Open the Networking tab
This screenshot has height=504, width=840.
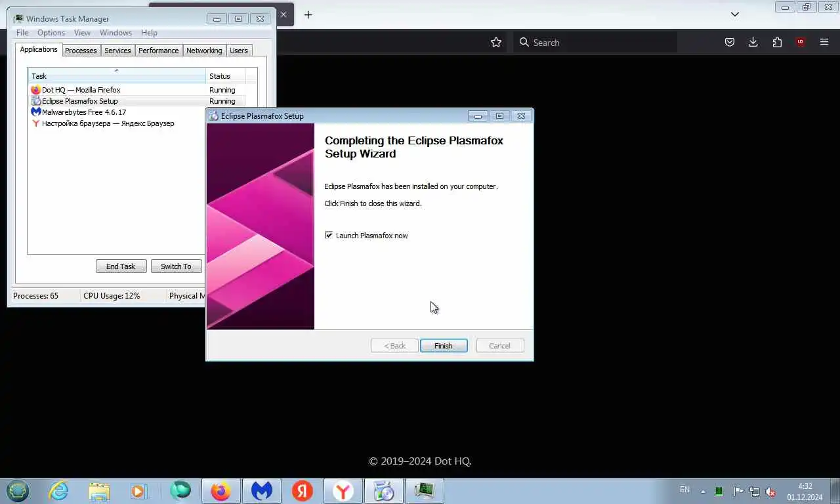204,51
